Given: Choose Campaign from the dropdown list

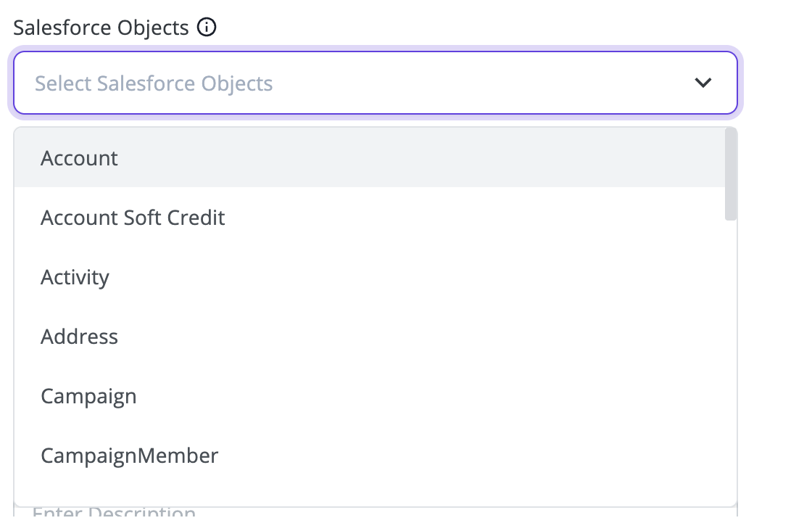Looking at the screenshot, I should 370,396.
